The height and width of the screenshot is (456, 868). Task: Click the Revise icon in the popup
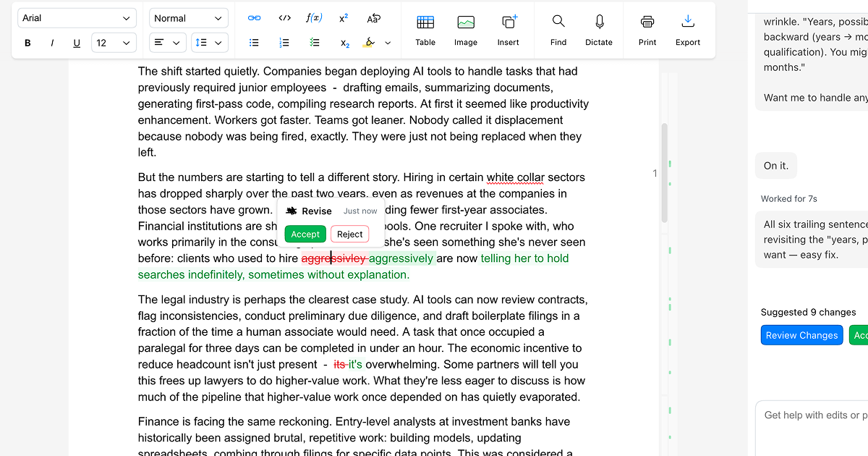tap(292, 211)
